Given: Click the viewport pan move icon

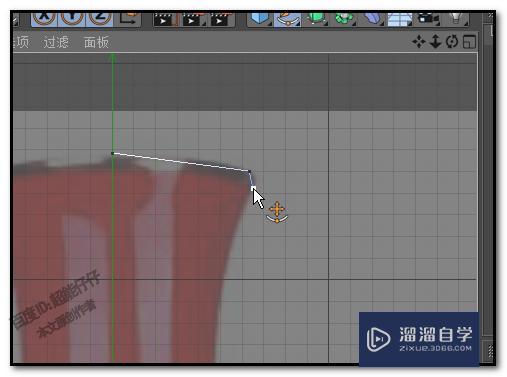Looking at the screenshot, I should (419, 42).
